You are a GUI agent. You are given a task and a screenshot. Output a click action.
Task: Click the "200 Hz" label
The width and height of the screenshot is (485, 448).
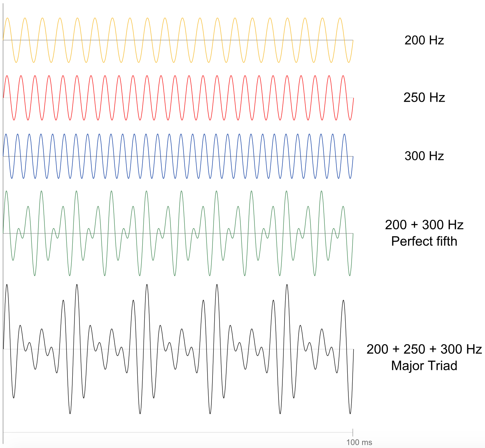424,40
